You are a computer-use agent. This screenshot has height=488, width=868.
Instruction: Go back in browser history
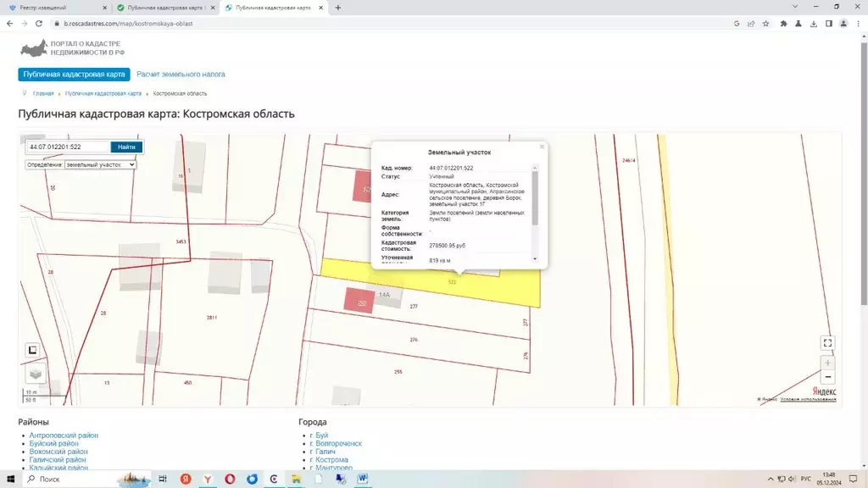click(10, 23)
